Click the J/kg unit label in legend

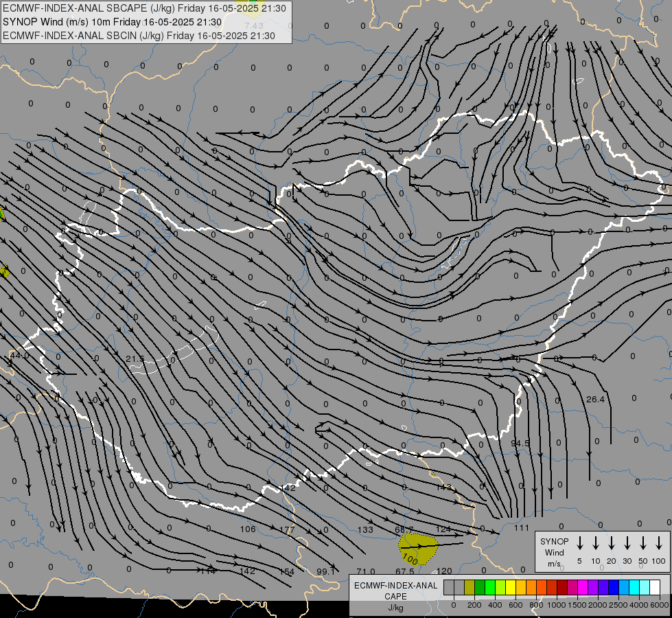tap(395, 608)
